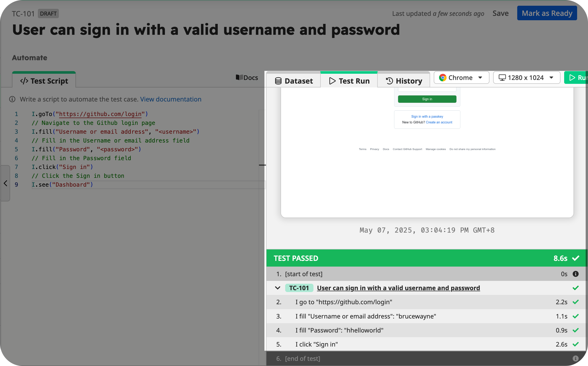Select step 4 fill Password row
The height and width of the screenshot is (366, 588).
point(427,330)
